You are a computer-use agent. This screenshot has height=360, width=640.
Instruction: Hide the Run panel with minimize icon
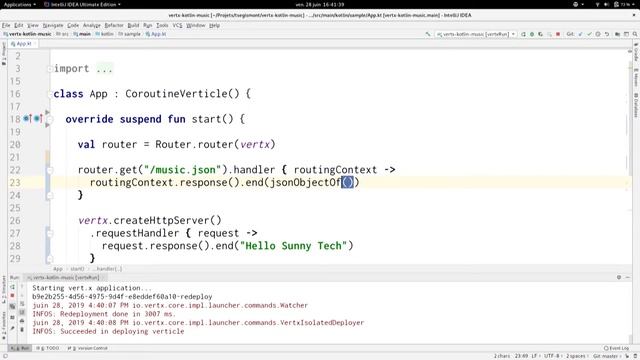(x=628, y=277)
